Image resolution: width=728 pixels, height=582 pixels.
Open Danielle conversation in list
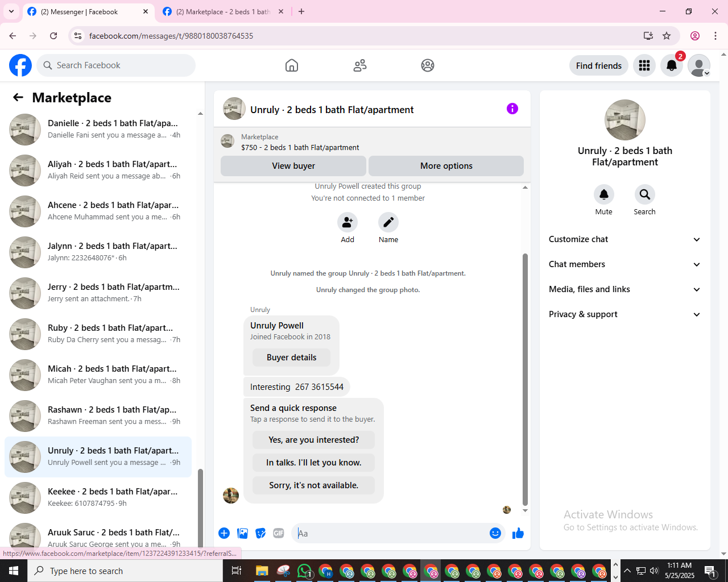pyautogui.click(x=98, y=129)
